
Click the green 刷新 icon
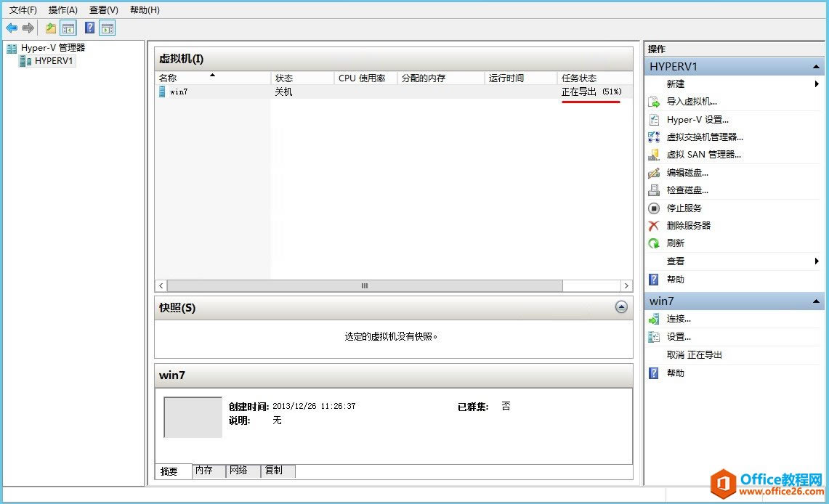click(654, 243)
